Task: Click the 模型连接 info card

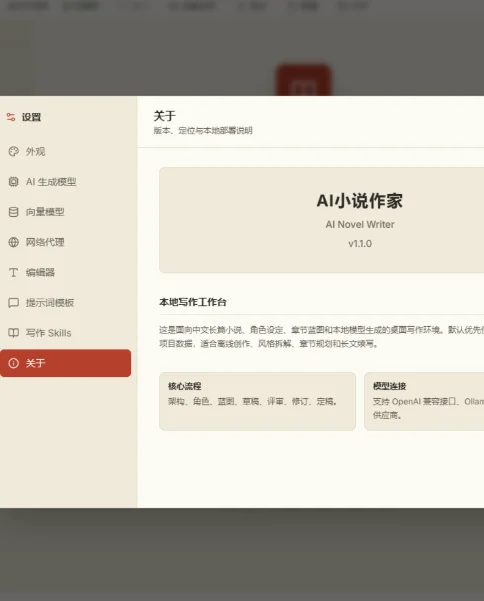Action: click(424, 401)
